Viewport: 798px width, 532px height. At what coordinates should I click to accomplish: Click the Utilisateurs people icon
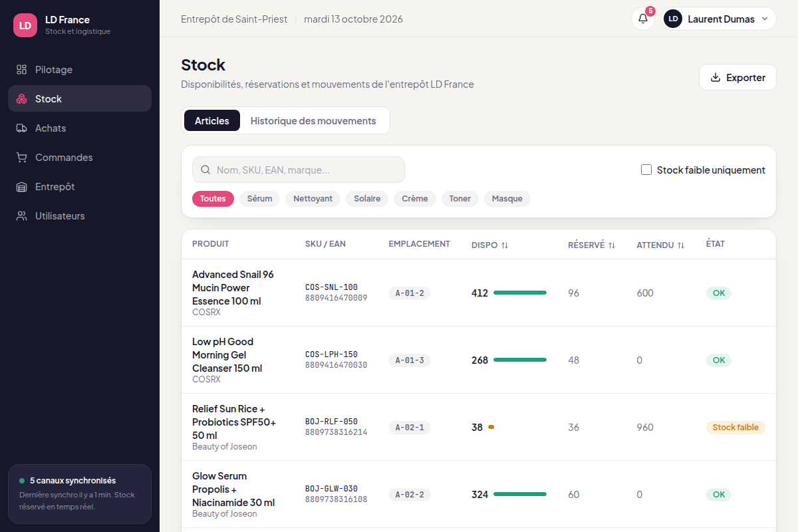(22, 216)
